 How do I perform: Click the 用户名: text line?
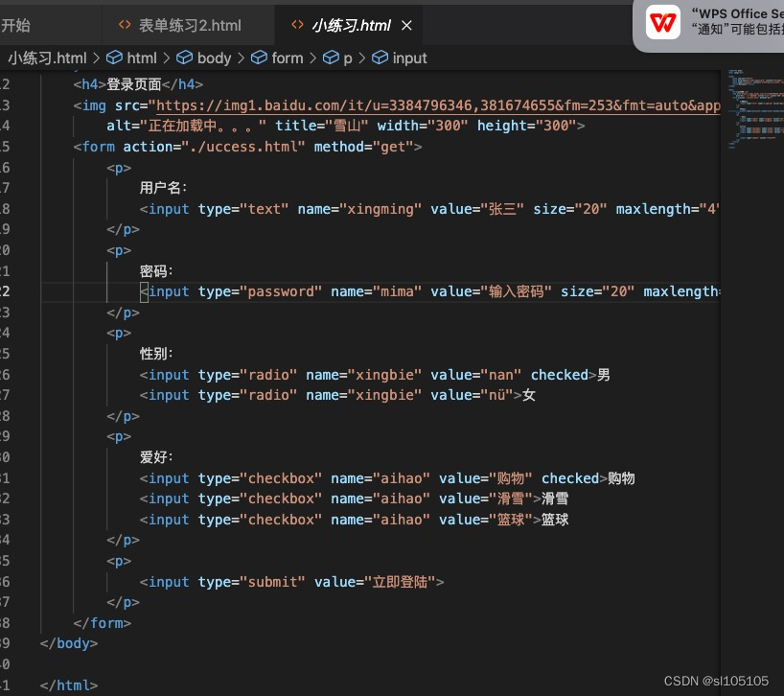[163, 188]
